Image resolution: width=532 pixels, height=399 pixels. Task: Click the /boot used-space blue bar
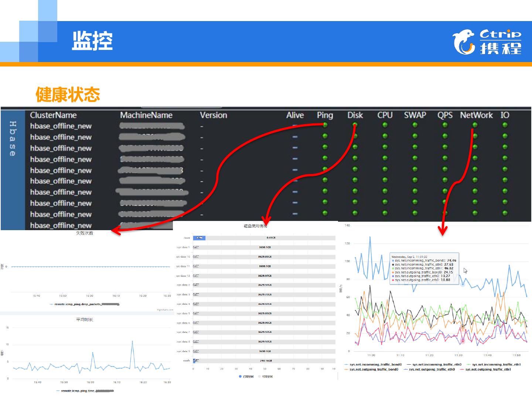[x=199, y=238]
